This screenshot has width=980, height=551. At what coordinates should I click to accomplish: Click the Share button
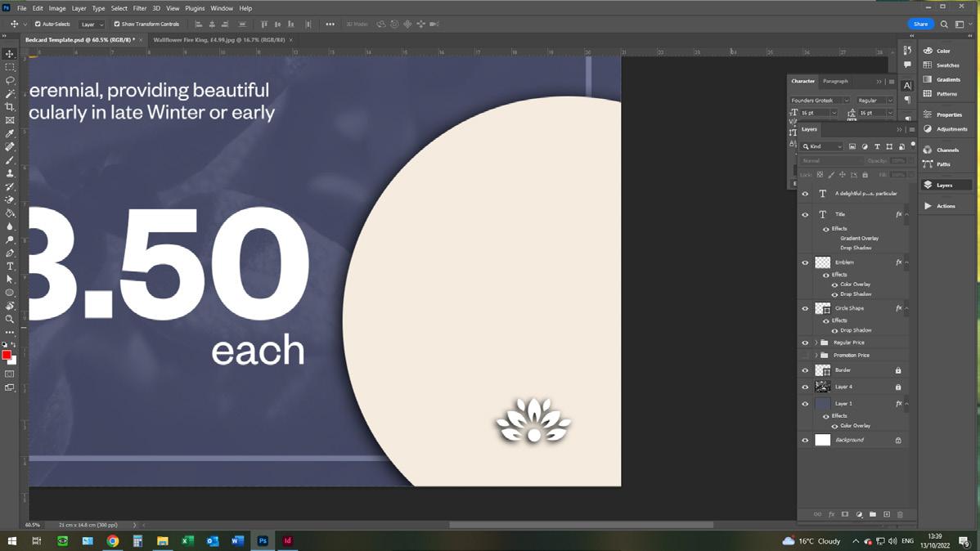click(920, 24)
